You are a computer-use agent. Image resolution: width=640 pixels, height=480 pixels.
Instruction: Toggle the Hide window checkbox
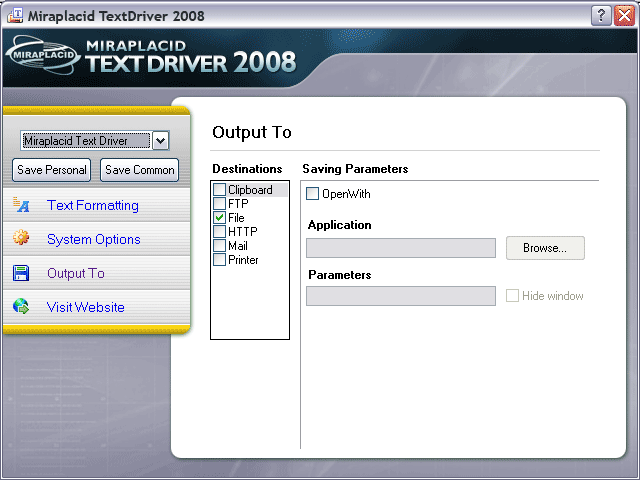tap(513, 296)
